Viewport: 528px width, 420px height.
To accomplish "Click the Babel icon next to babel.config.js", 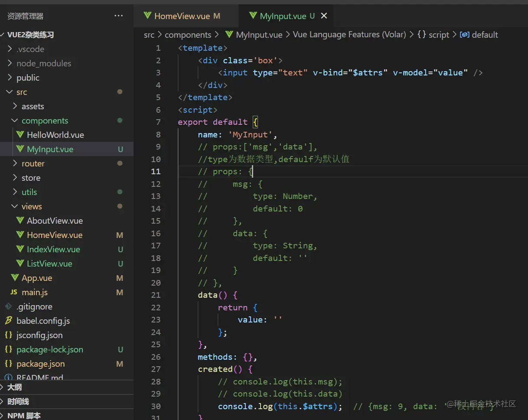I will [9, 321].
